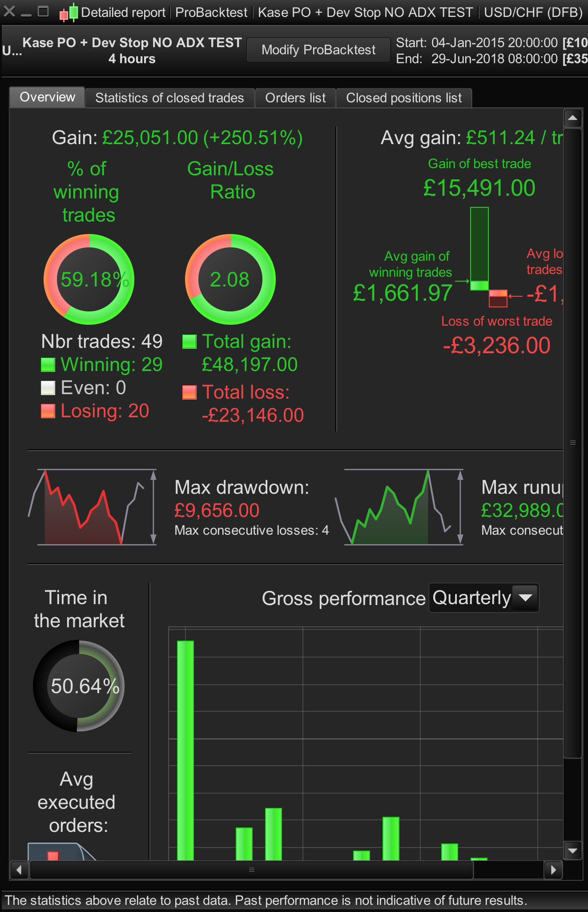Select the Closed positions list tab

404,98
